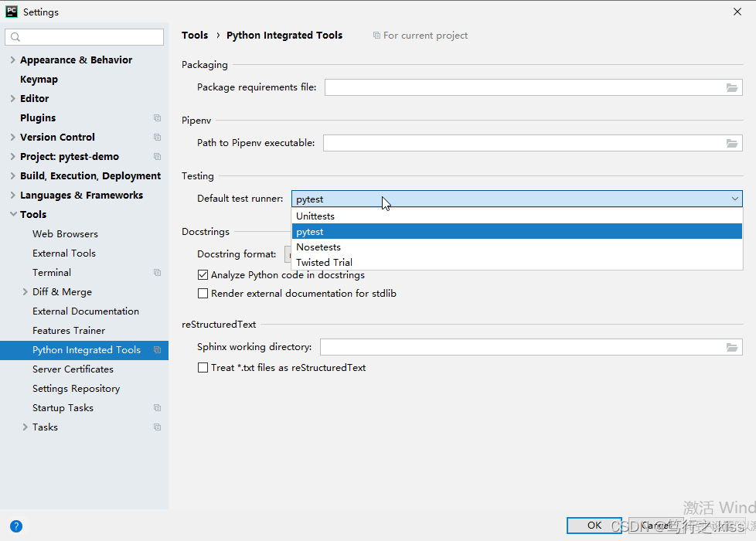Expand the Version Control section
The height and width of the screenshot is (541, 756).
13,137
